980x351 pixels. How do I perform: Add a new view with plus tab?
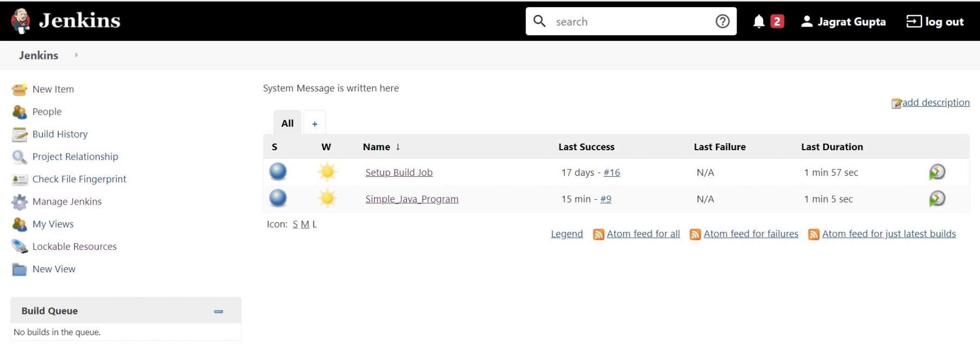[x=315, y=124]
